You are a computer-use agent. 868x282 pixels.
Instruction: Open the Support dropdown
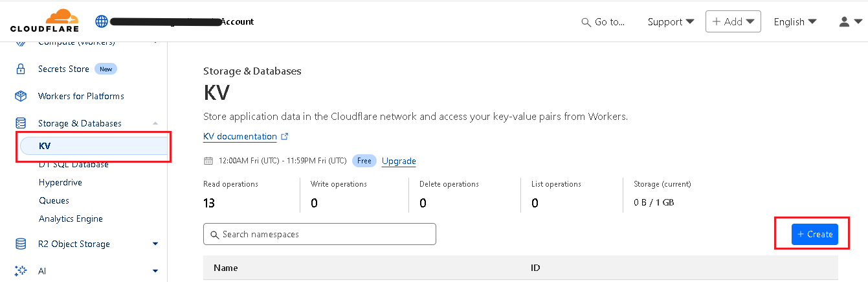click(671, 21)
